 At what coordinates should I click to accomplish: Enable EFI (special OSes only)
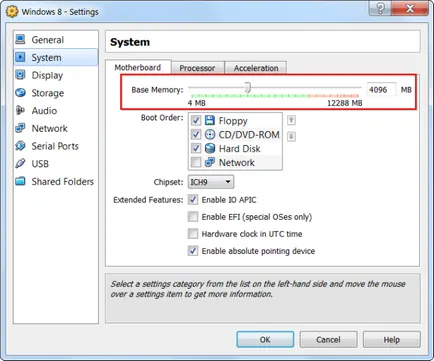[x=193, y=217]
